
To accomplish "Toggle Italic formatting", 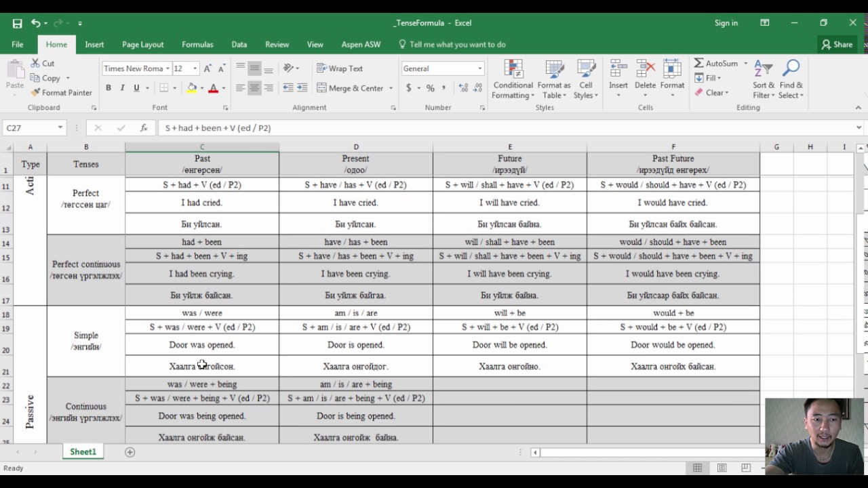I will click(122, 88).
